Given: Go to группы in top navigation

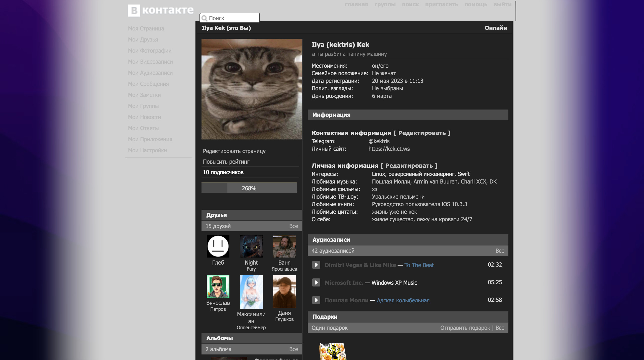Looking at the screenshot, I should [x=385, y=5].
